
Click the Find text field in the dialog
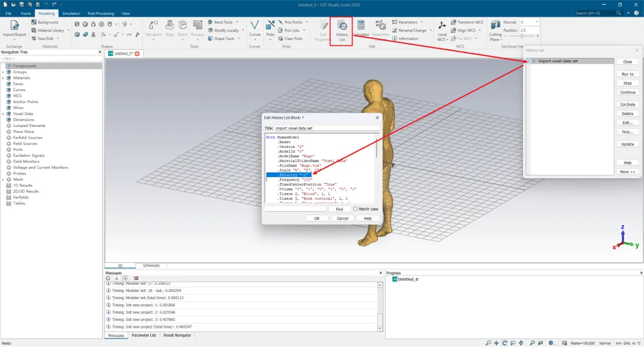pyautogui.click(x=295, y=209)
